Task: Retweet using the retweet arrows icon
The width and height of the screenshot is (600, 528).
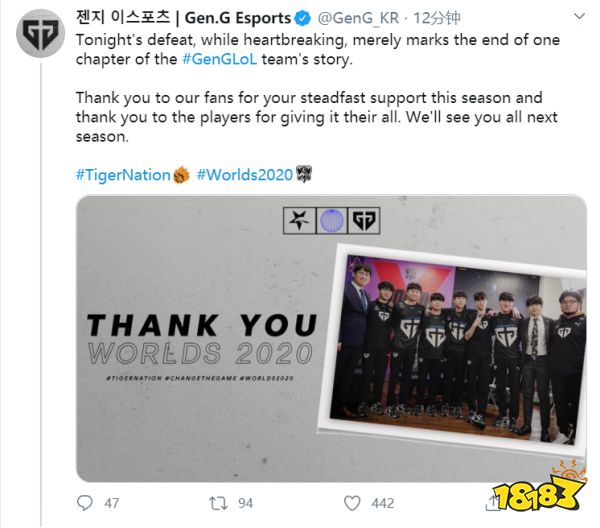Action: (x=218, y=503)
